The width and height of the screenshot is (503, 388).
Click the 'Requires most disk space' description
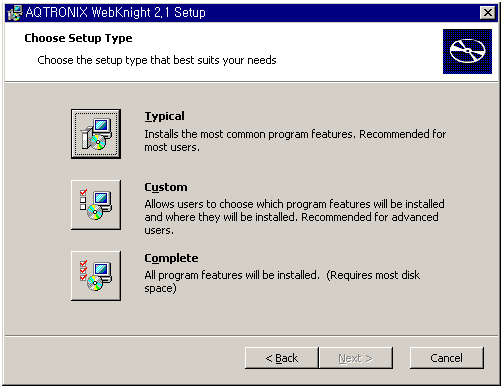(x=282, y=282)
